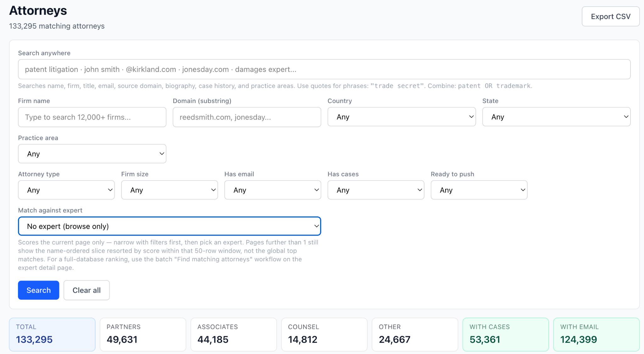Click the Clear all button
Screen dimensions: 644x354
[86, 290]
